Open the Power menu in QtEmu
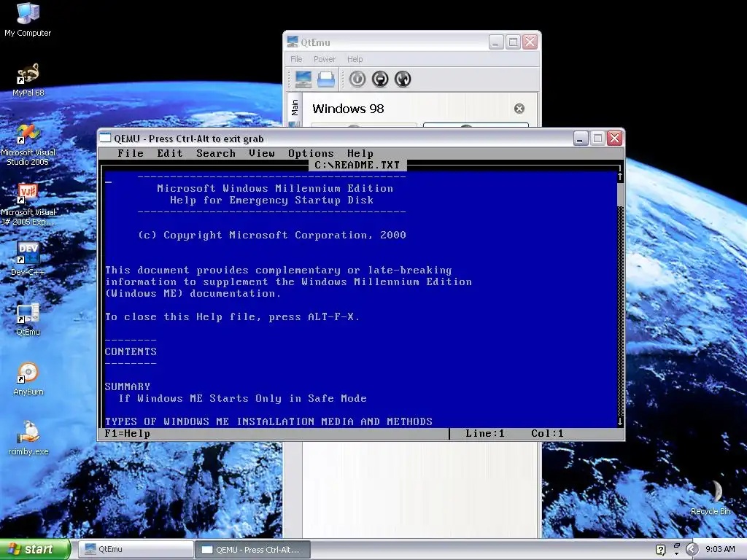Image resolution: width=747 pixels, height=560 pixels. coord(325,59)
